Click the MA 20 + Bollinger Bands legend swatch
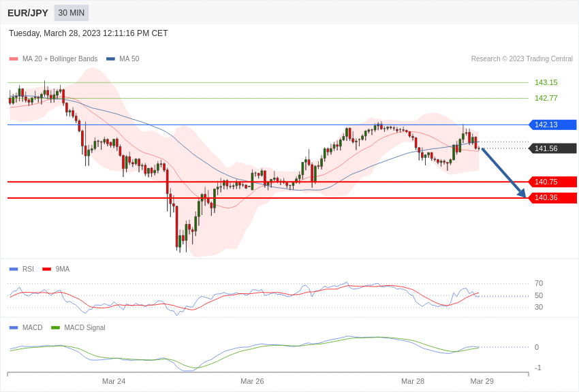Image resolution: width=579 pixels, height=392 pixels. (14, 59)
